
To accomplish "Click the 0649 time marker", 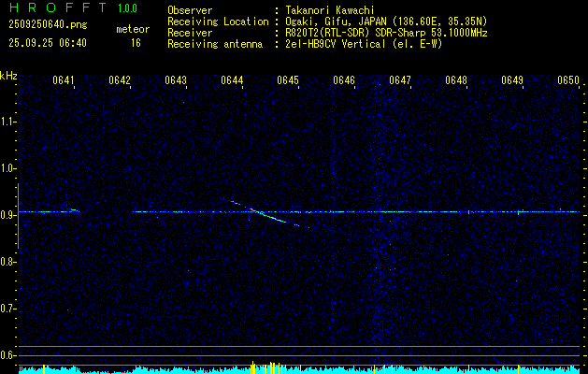I will pos(512,80).
